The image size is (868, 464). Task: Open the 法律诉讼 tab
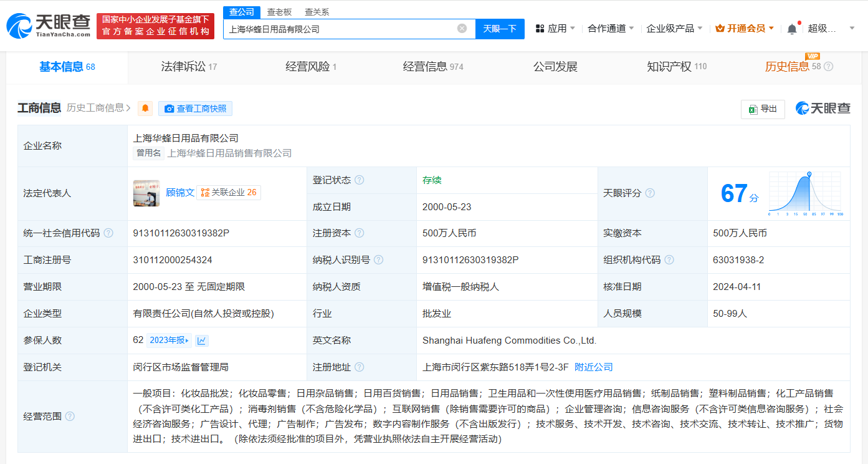(189, 67)
